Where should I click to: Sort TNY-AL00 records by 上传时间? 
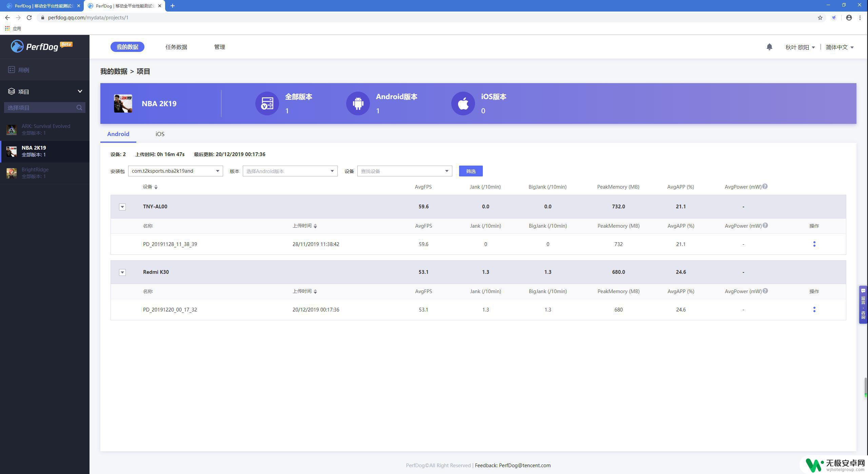coord(315,226)
